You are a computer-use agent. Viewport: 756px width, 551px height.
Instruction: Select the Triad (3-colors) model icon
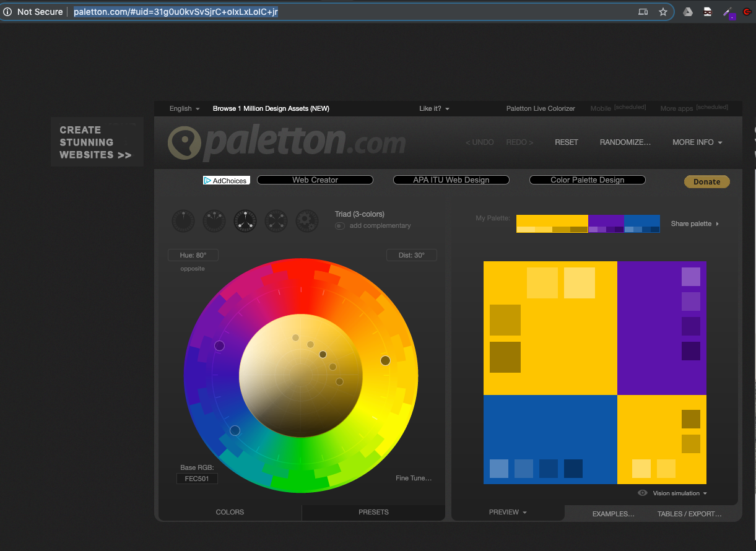pyautogui.click(x=245, y=221)
